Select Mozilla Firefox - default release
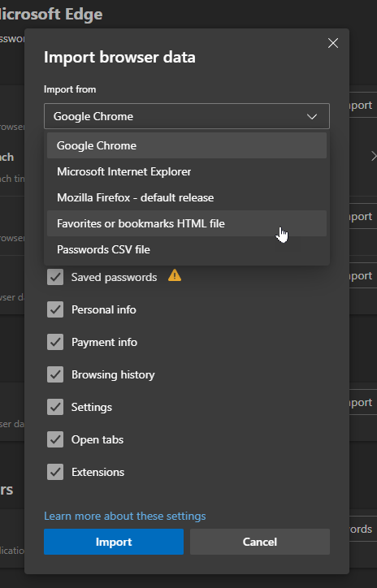Screen dimensions: 377x588 point(187,197)
